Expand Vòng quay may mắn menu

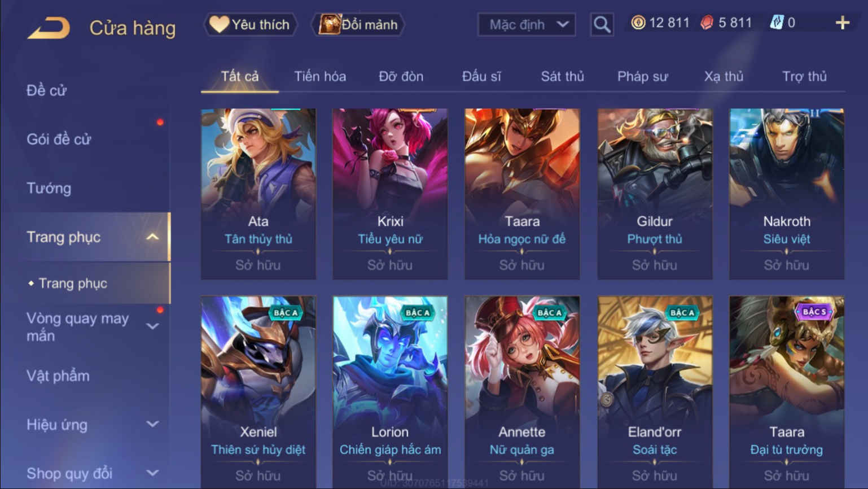(x=152, y=326)
